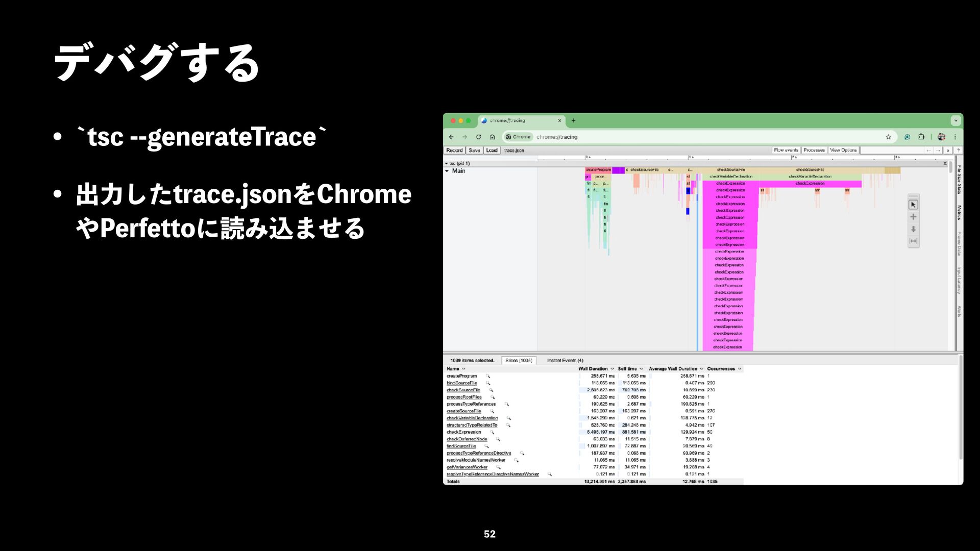Select the zoom tool

913,229
